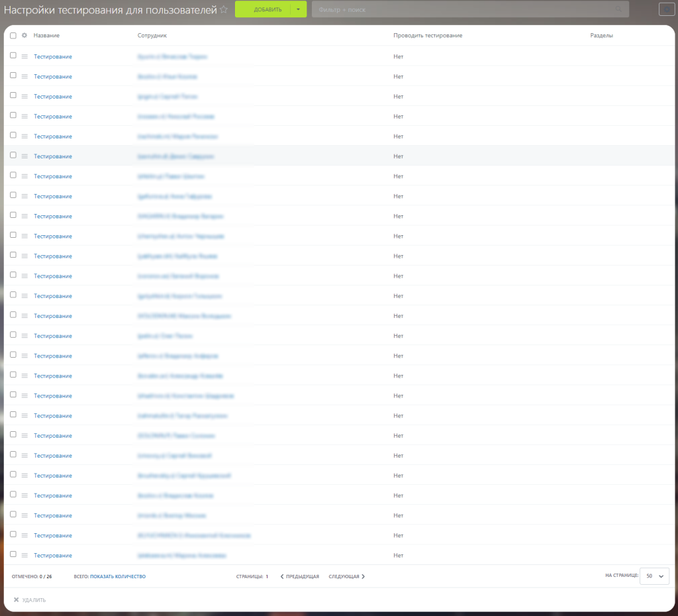Expand the Добавить button dropdown arrow

(299, 10)
